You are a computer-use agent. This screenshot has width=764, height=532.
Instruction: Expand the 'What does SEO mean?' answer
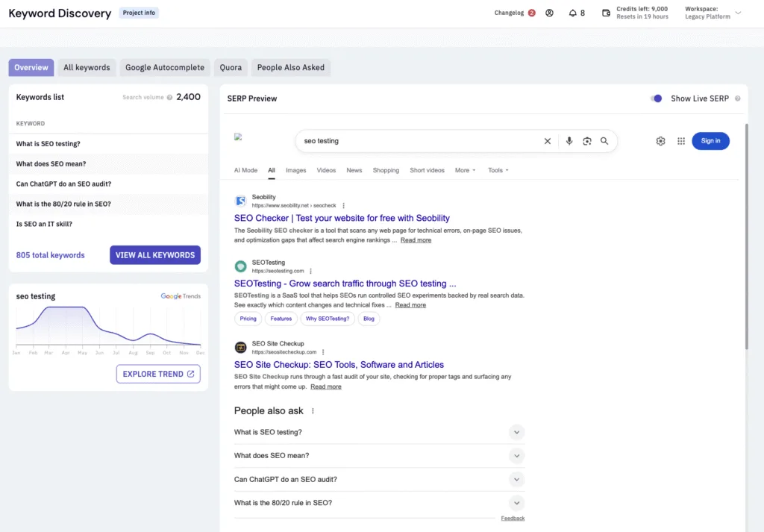516,455
